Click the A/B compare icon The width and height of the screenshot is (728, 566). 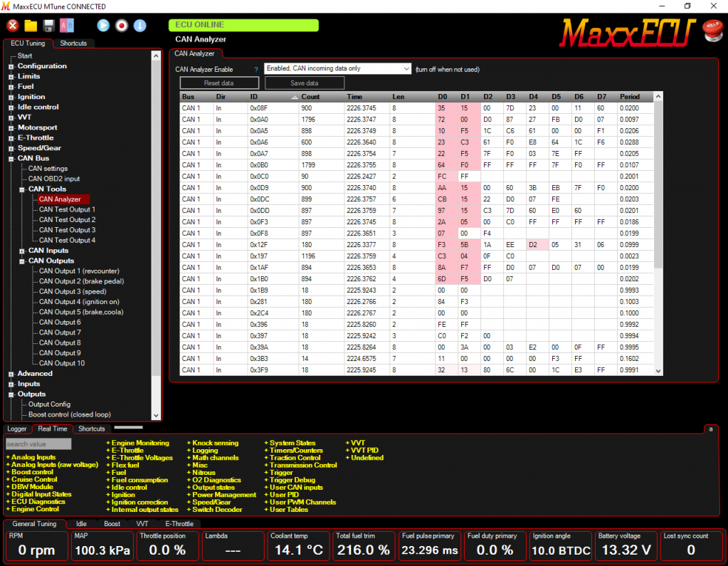pos(67,26)
